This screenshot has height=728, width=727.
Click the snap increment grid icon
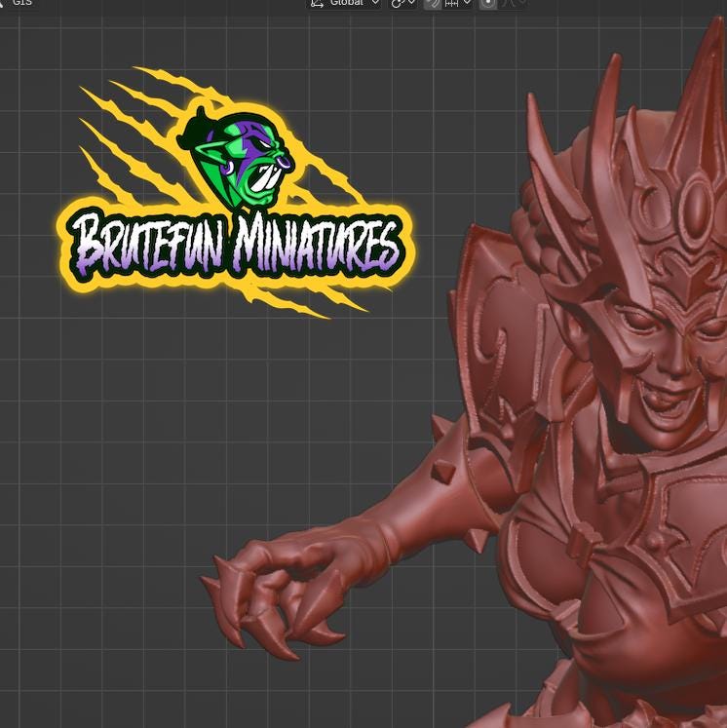point(452,4)
